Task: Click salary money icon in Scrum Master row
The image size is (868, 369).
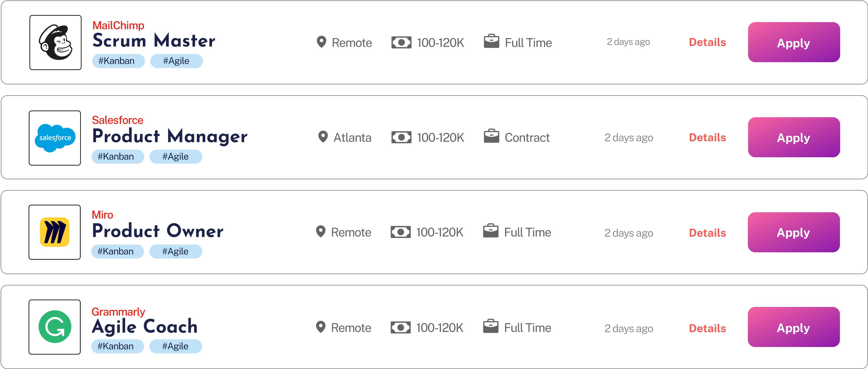Action: pos(401,43)
